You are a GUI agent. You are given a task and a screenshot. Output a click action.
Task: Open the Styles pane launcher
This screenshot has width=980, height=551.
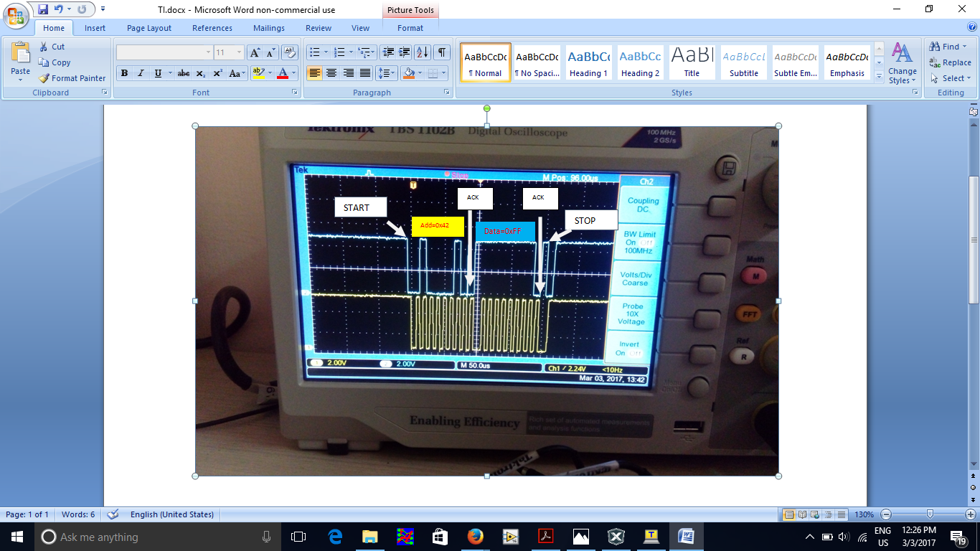click(x=914, y=93)
